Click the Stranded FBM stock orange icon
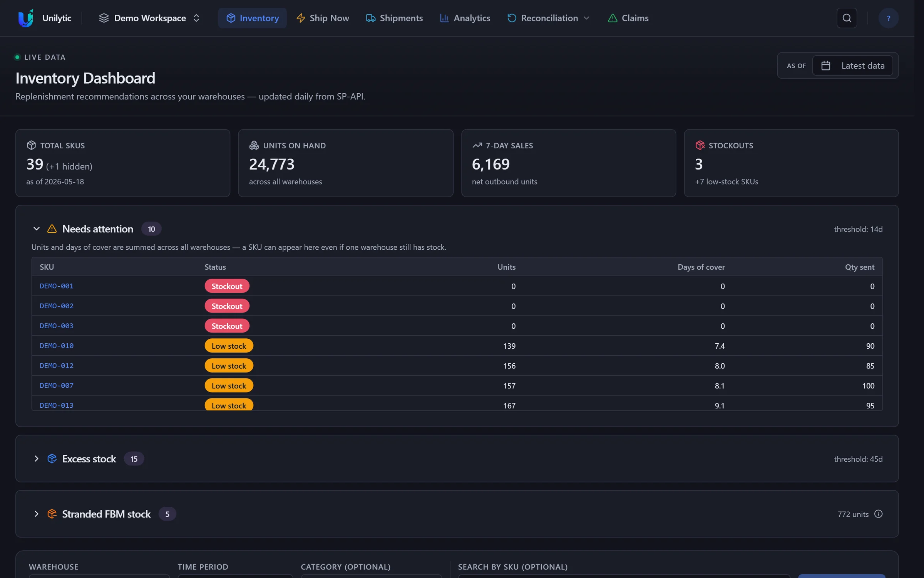Screen dimensions: 924x578 (x=52, y=514)
